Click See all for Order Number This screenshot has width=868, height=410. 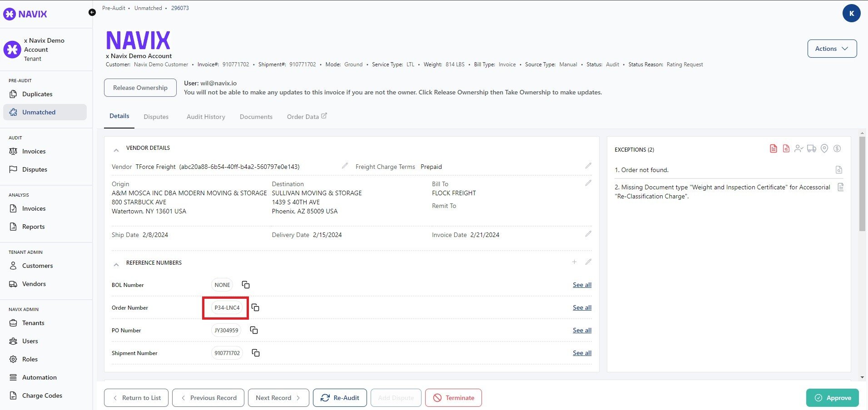[582, 307]
